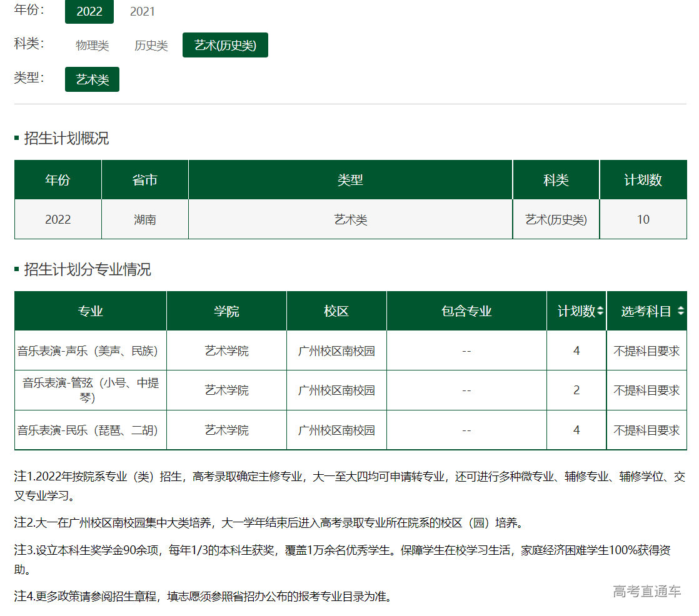Click the green square bullet beside 招生计划概况
This screenshot has height=616, width=699.
(16, 139)
